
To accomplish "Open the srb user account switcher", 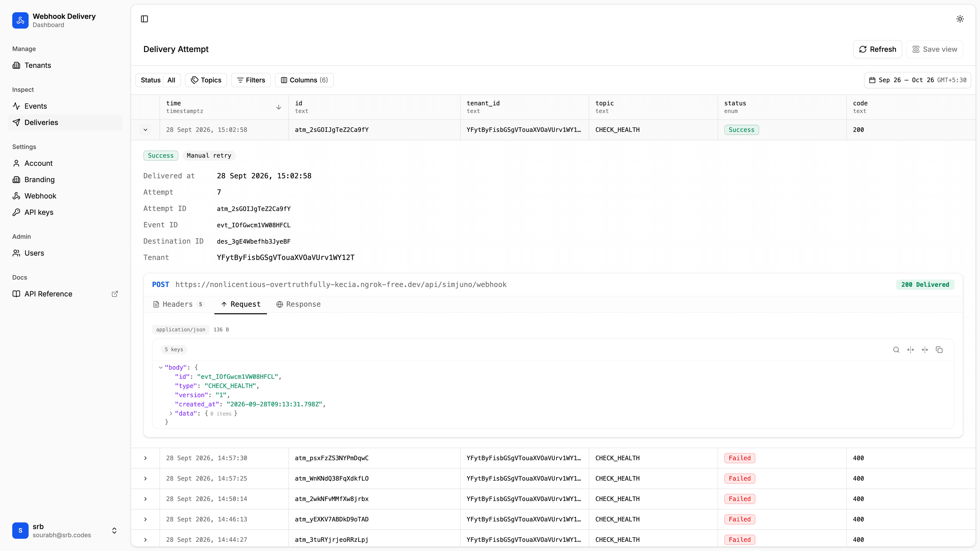I will tap(65, 531).
